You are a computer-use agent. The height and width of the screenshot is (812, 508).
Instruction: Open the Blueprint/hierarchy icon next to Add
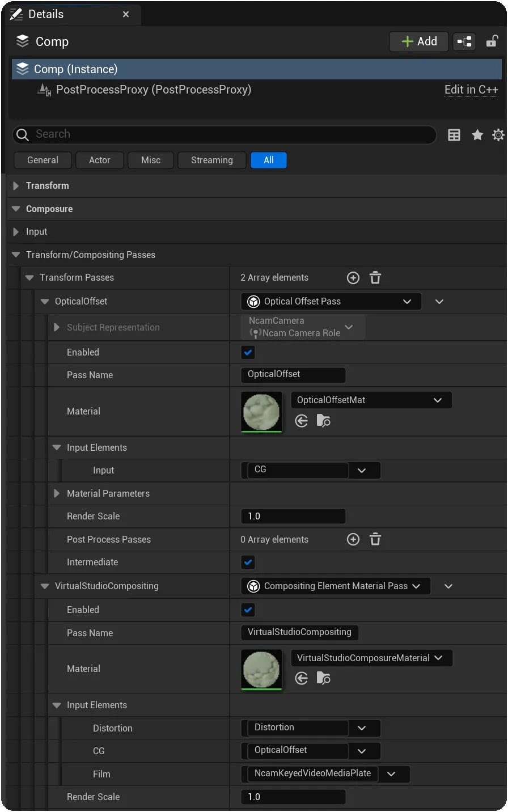(x=464, y=41)
